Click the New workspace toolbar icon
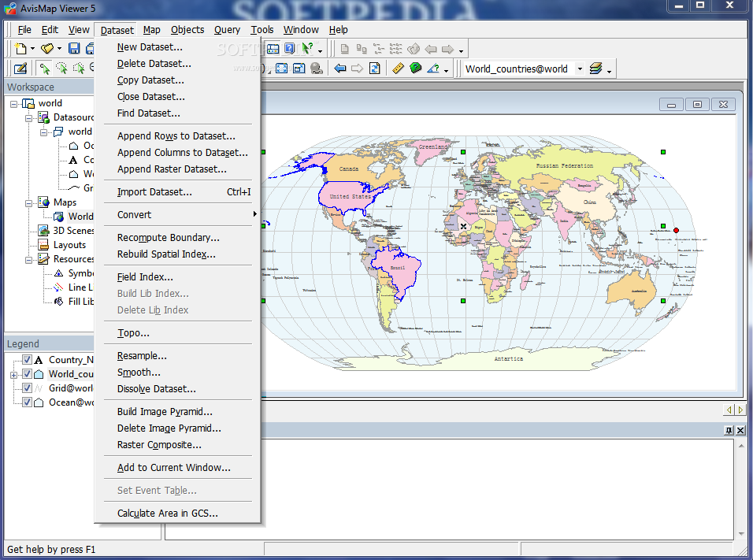The height and width of the screenshot is (560, 753). click(20, 49)
